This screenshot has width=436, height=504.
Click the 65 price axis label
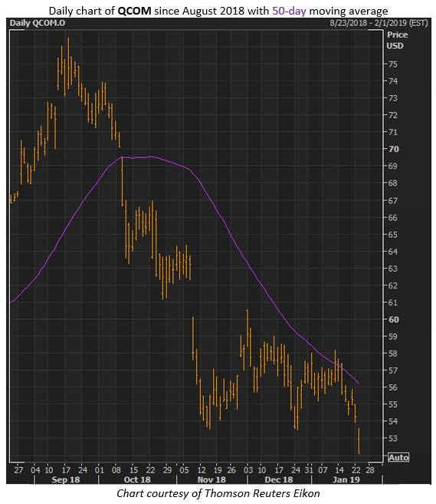tap(392, 235)
